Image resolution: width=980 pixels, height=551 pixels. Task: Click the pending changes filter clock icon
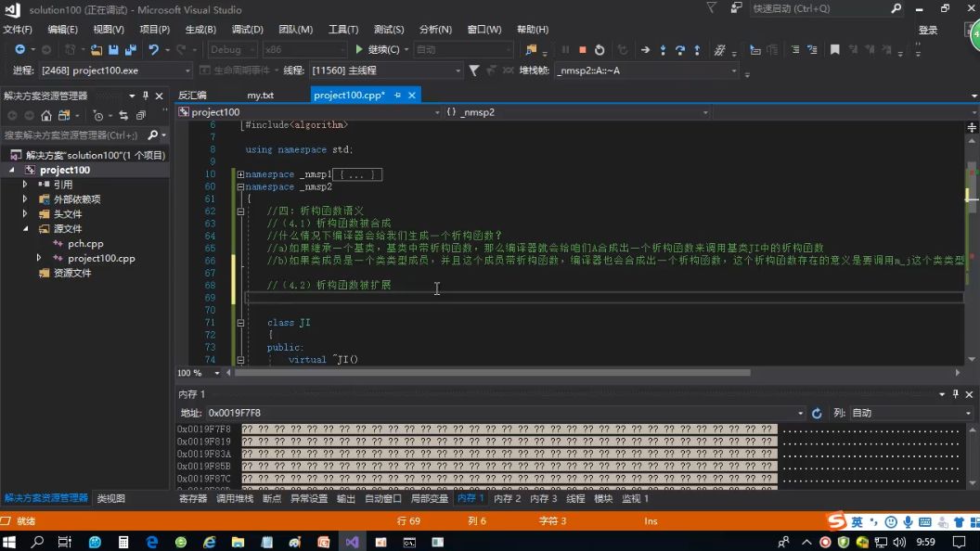pos(98,116)
